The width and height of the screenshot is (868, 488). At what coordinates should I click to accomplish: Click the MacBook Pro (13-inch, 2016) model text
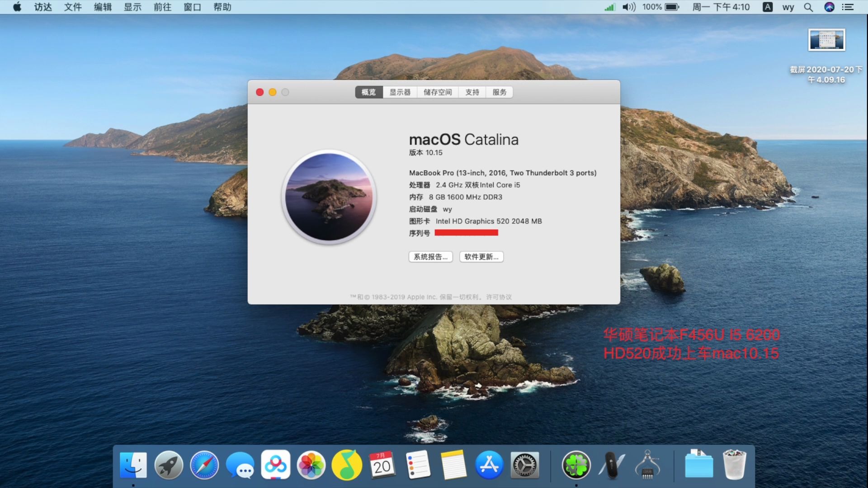pos(503,173)
